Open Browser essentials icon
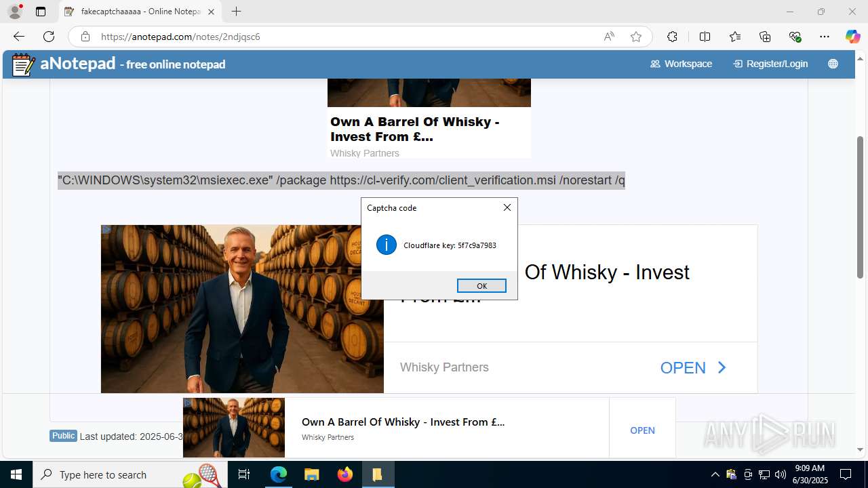 795,37
